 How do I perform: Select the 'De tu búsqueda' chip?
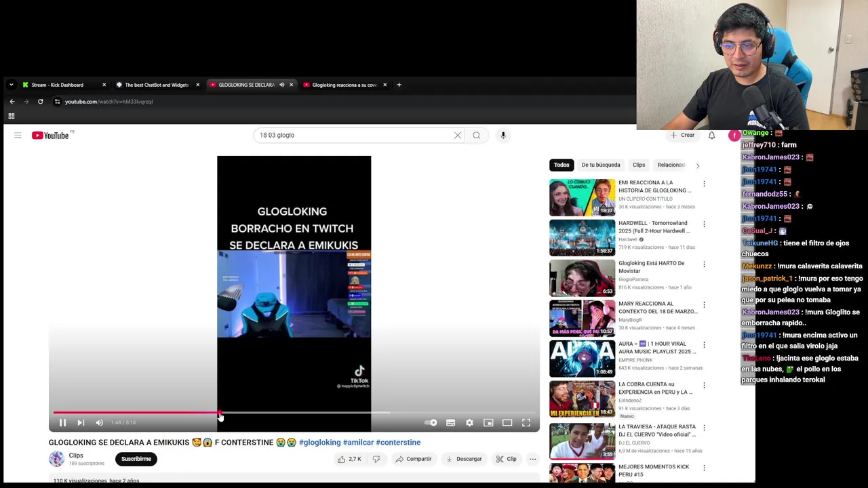coord(601,165)
